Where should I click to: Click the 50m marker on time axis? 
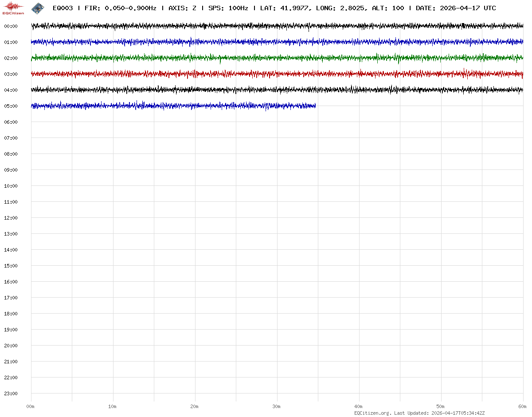coord(441,406)
